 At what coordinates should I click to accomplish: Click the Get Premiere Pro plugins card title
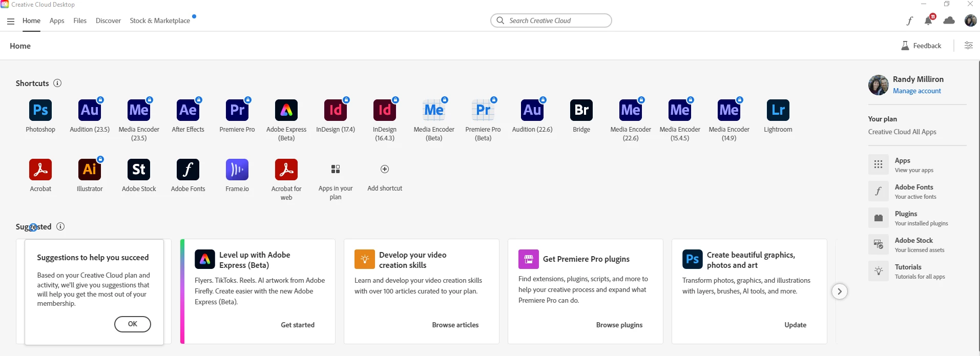coord(586,259)
